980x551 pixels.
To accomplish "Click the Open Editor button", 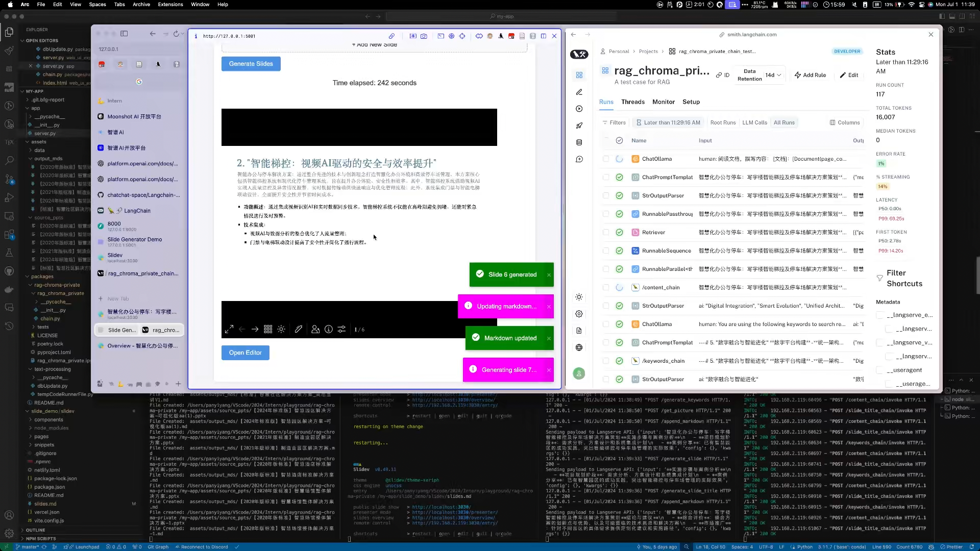I will tap(245, 353).
